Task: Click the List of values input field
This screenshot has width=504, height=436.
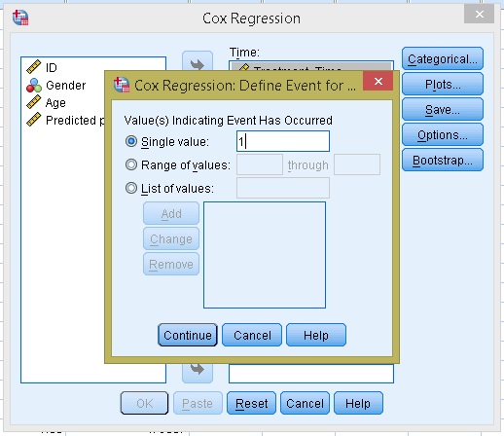Action: pyautogui.click(x=283, y=188)
